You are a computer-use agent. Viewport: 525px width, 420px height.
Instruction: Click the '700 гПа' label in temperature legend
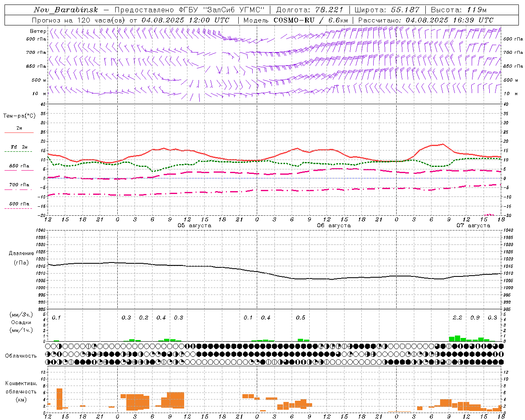click(19, 185)
